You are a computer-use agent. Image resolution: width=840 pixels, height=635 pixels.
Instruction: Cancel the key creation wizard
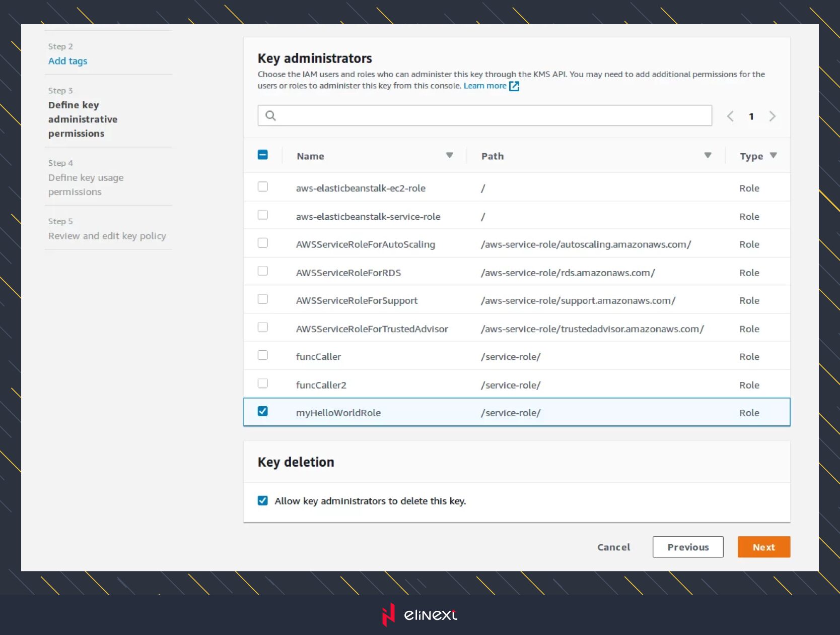click(x=613, y=547)
